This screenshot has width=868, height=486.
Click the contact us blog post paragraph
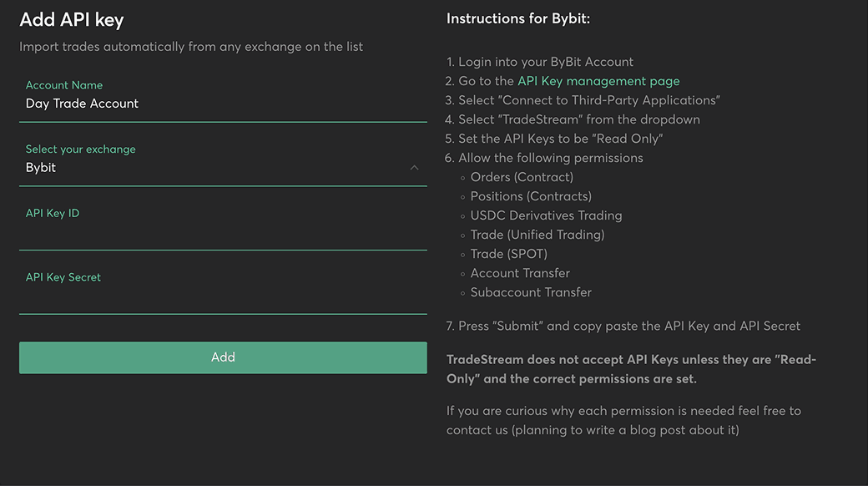[624, 420]
